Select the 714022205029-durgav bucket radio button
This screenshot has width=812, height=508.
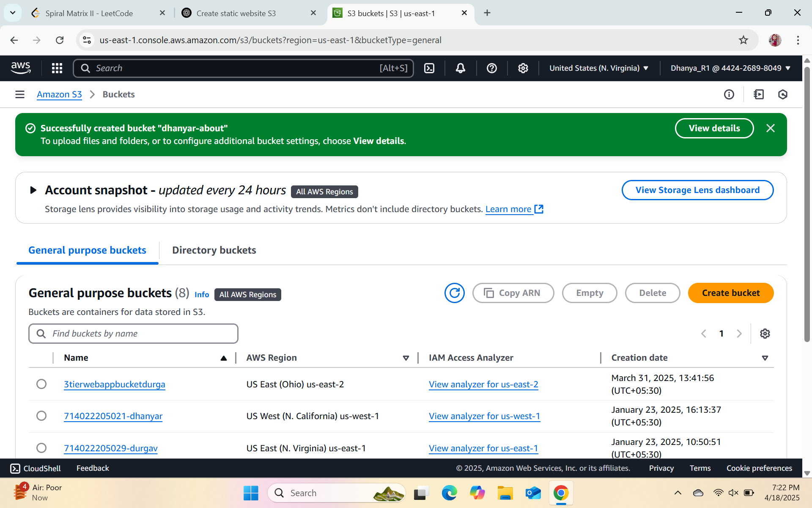tap(41, 448)
